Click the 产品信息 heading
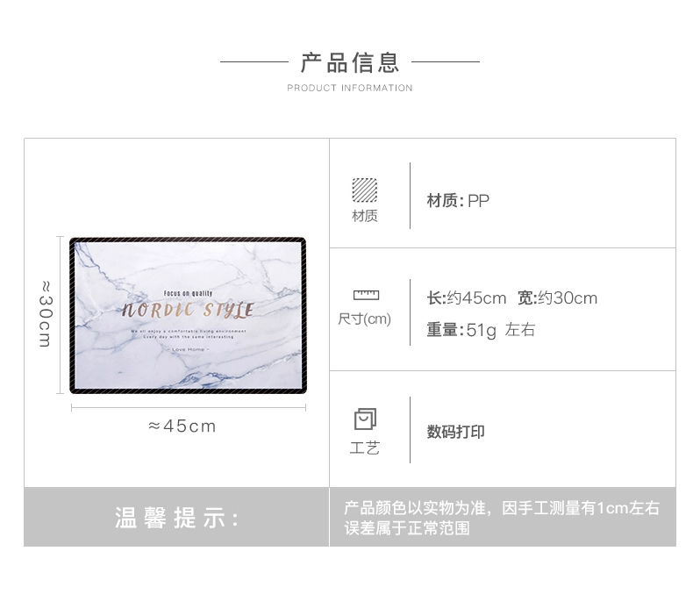The height and width of the screenshot is (616, 693). (x=350, y=62)
